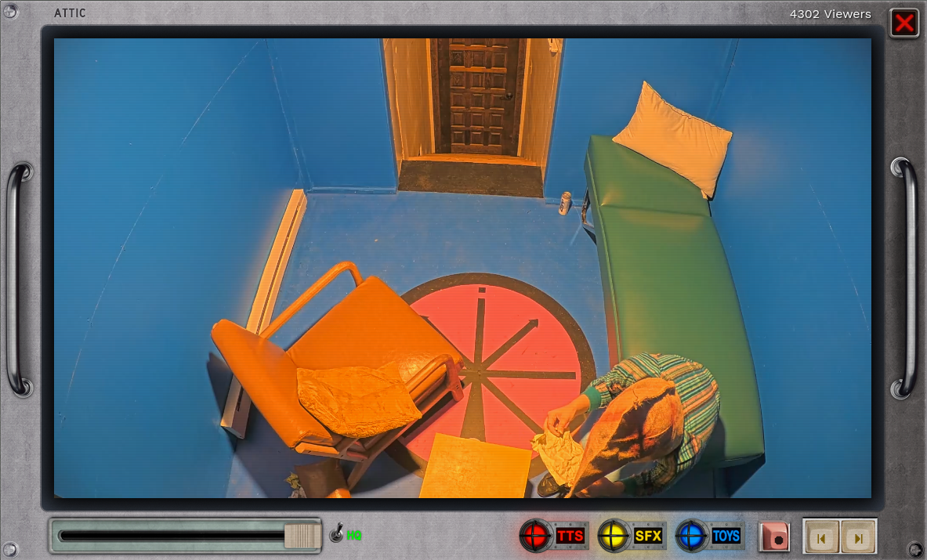This screenshot has height=560, width=927.
Task: Click the red TTS crosshair light
Action: pos(535,536)
